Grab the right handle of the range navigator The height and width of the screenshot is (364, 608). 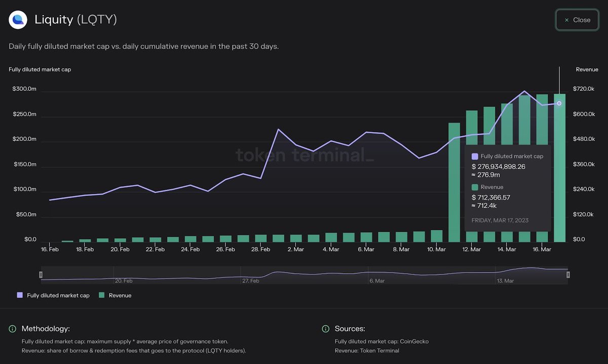pos(568,274)
